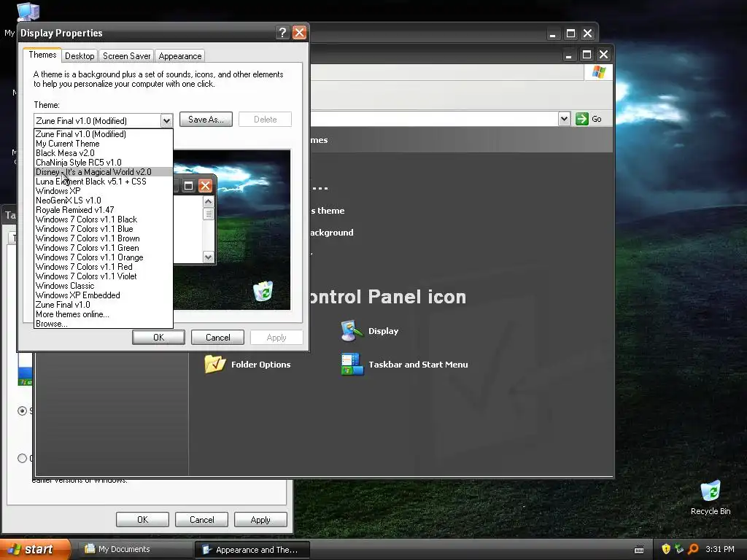The height and width of the screenshot is (560, 747).
Task: Open the Recycle Bin on the desktop
Action: click(711, 498)
